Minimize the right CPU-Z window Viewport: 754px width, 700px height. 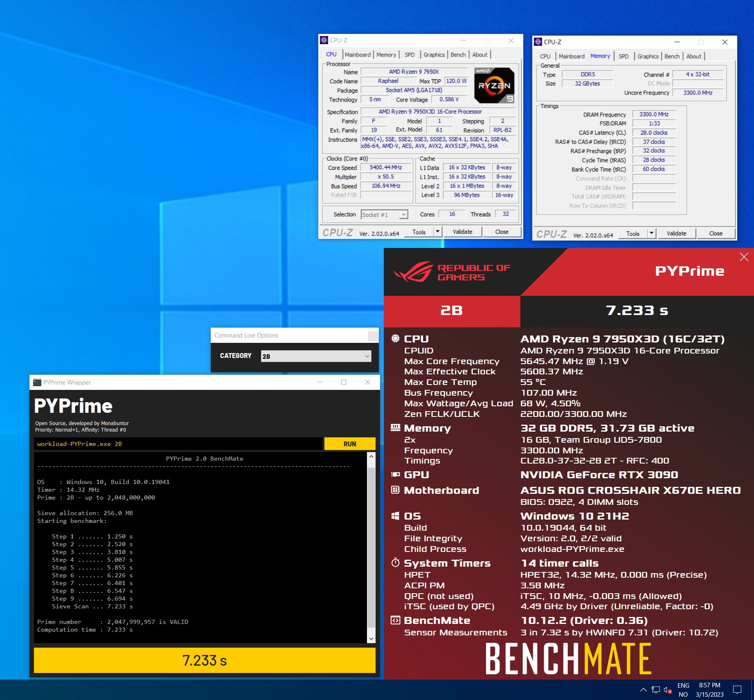[x=677, y=42]
